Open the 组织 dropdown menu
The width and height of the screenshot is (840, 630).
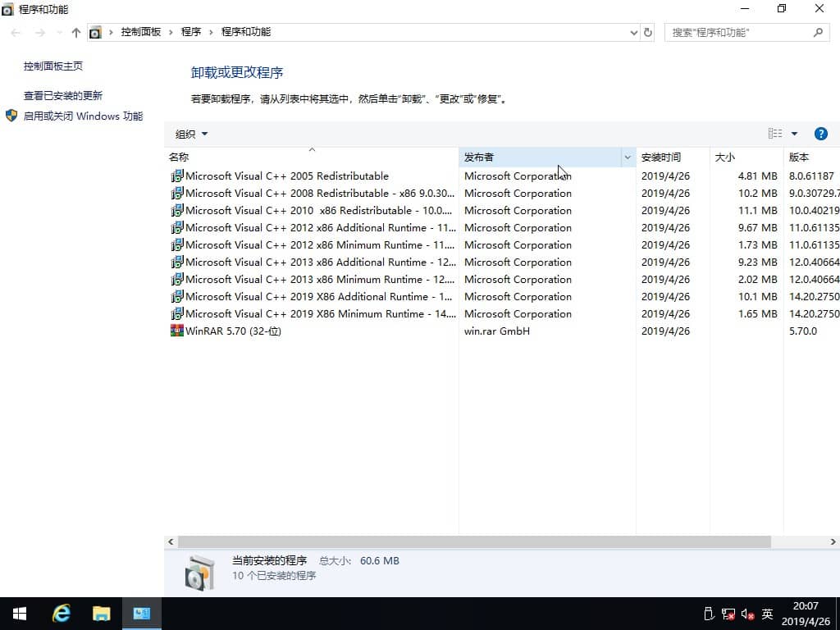point(191,134)
